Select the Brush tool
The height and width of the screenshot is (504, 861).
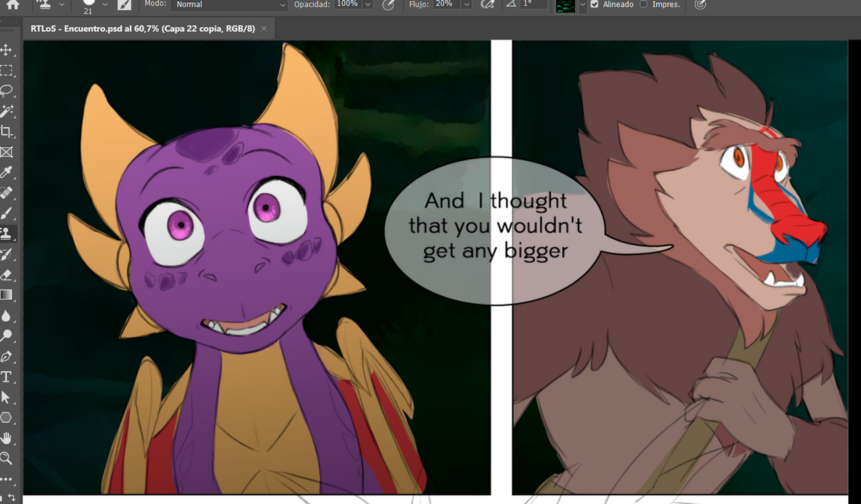[7, 214]
